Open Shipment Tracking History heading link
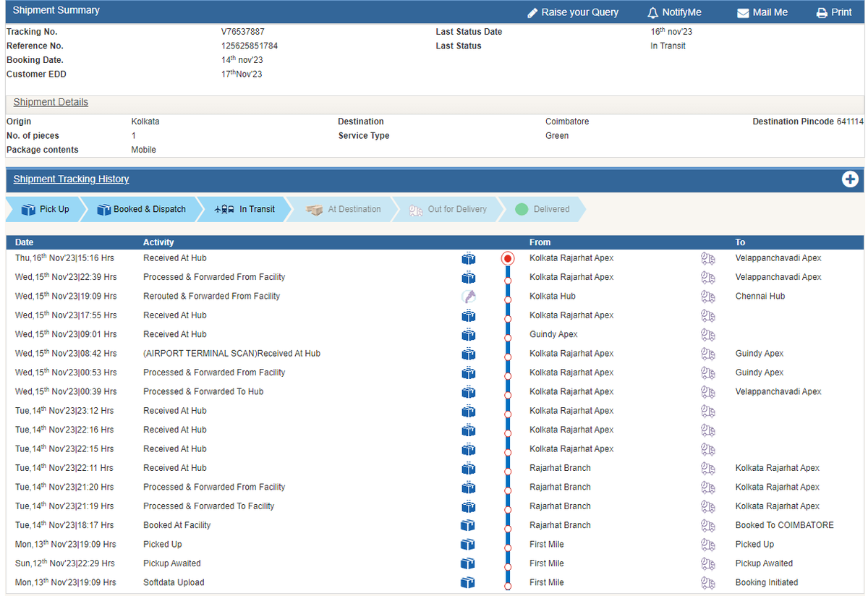Screen dimensions: 868x596 point(71,179)
